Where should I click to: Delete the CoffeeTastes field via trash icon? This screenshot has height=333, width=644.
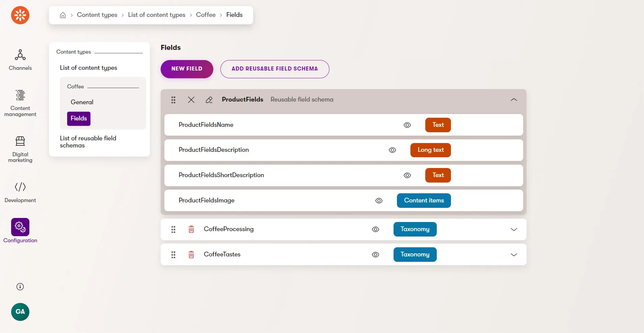click(191, 255)
